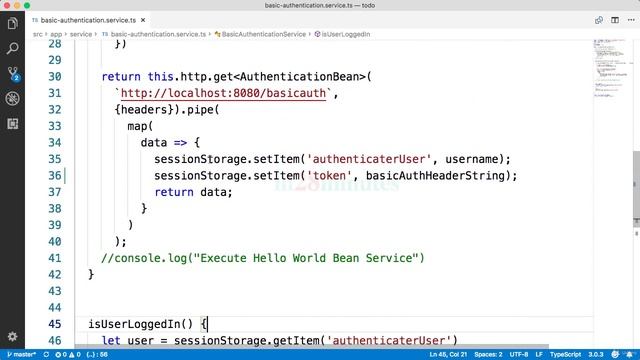Change end of line sequence LF
This screenshot has width=640, height=360.
539,354
